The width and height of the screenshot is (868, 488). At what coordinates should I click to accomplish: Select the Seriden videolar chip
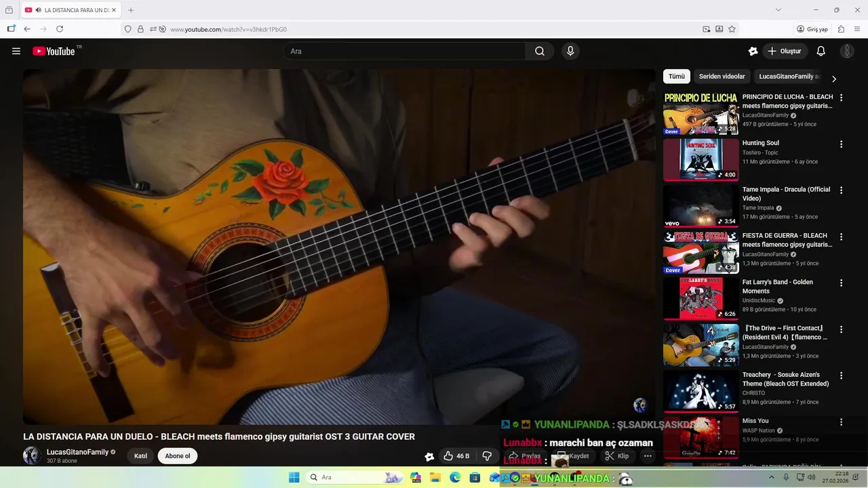722,77
